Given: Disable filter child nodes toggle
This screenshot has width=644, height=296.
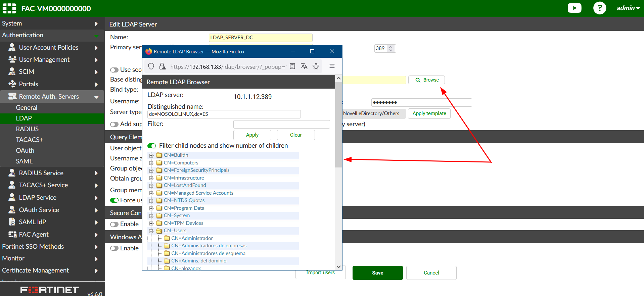Looking at the screenshot, I should tap(152, 146).
